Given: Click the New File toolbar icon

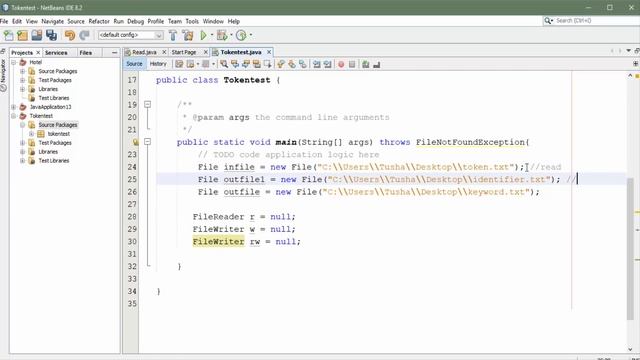Looking at the screenshot, I should pos(9,36).
